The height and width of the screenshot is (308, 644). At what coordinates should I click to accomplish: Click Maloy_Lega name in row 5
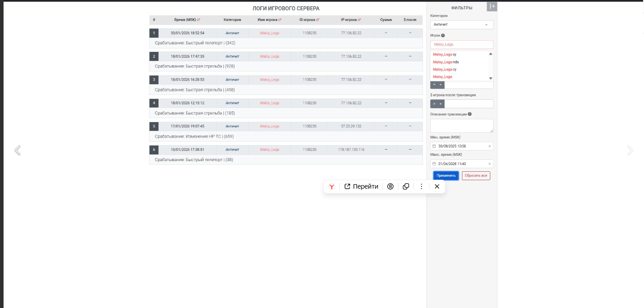pyautogui.click(x=270, y=126)
